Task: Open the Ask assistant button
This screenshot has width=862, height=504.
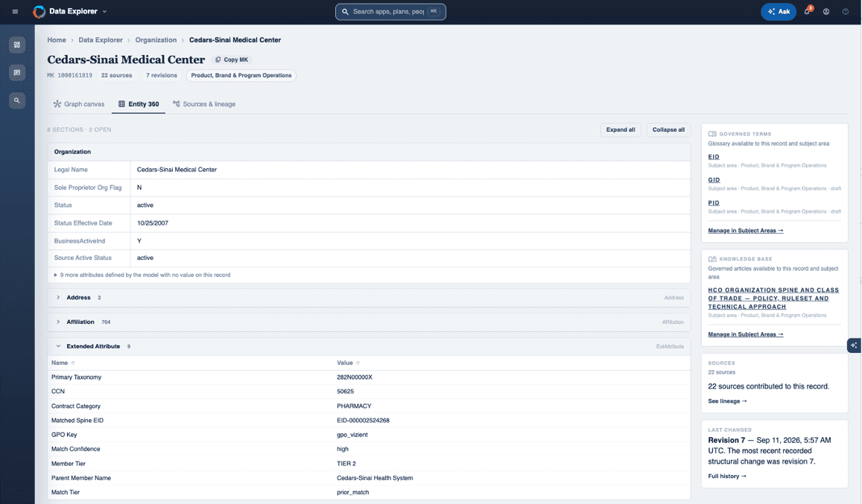Action: [779, 12]
